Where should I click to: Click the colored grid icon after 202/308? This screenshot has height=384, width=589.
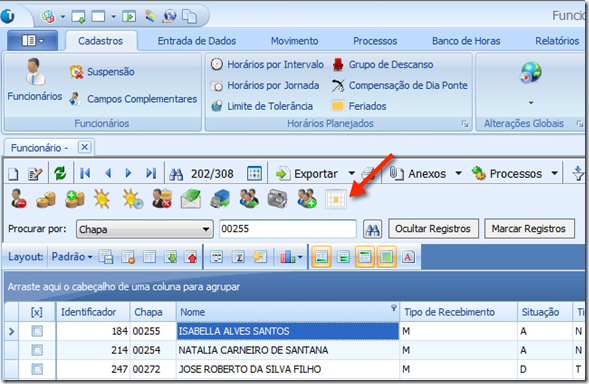pyautogui.click(x=254, y=174)
